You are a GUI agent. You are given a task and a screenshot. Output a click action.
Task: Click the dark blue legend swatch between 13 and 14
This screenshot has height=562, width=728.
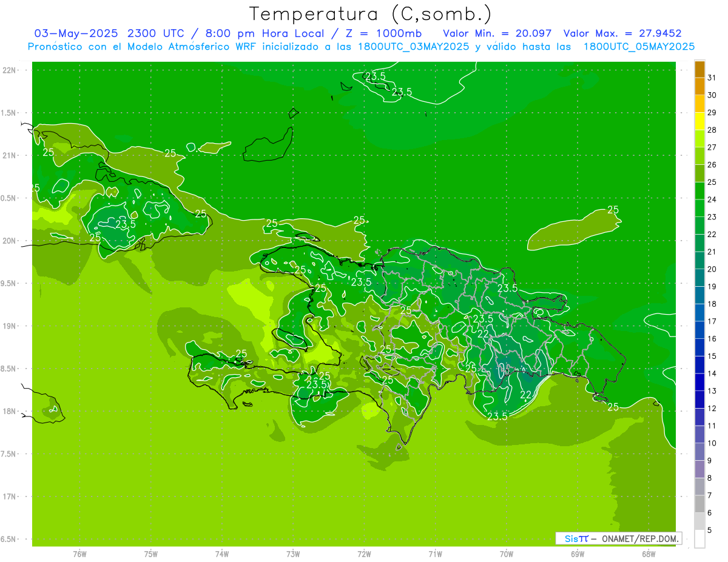coord(699,382)
